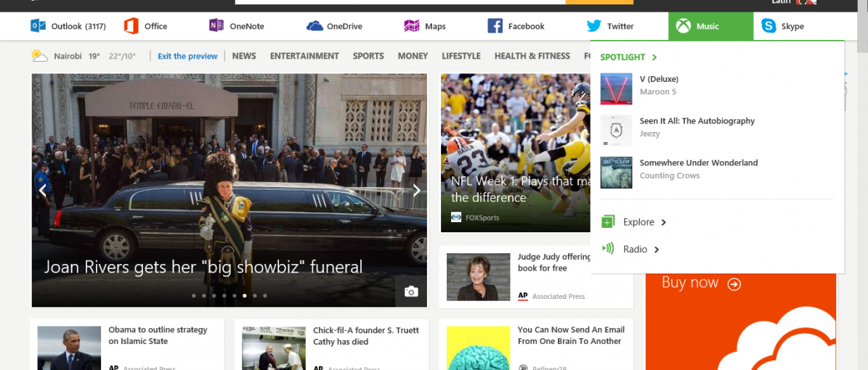Screen dimensions: 868x370
Task: Click the Facebook logo icon
Action: coord(495,26)
